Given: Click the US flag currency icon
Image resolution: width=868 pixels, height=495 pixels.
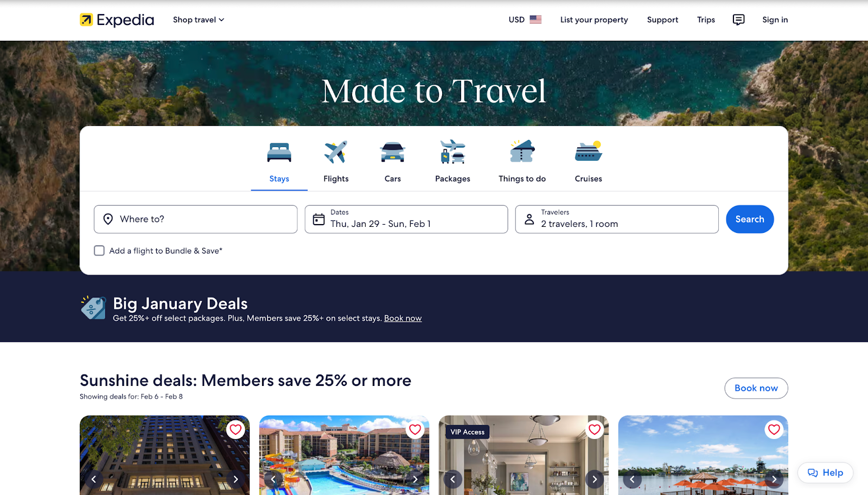Looking at the screenshot, I should [535, 20].
